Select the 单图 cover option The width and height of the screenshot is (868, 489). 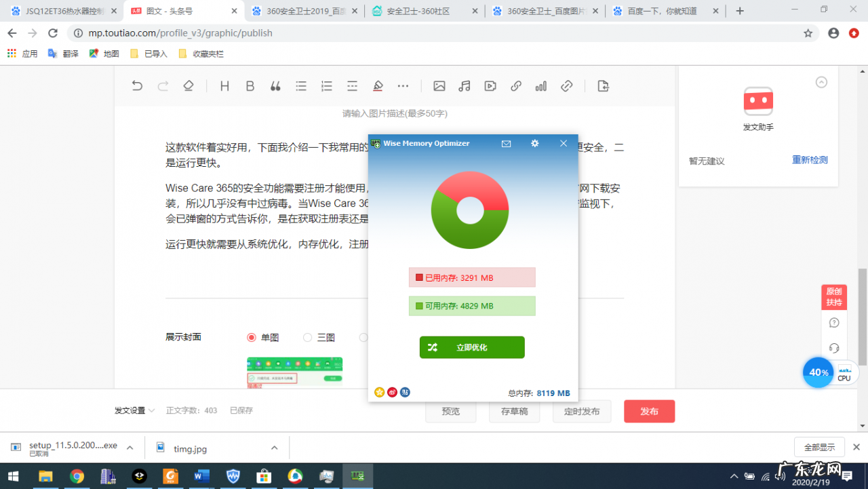tap(251, 337)
